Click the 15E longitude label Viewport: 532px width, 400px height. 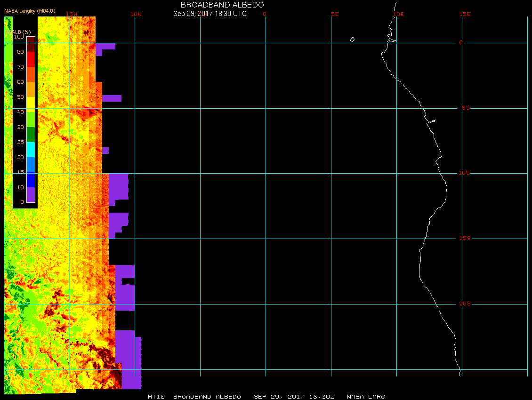(x=465, y=14)
